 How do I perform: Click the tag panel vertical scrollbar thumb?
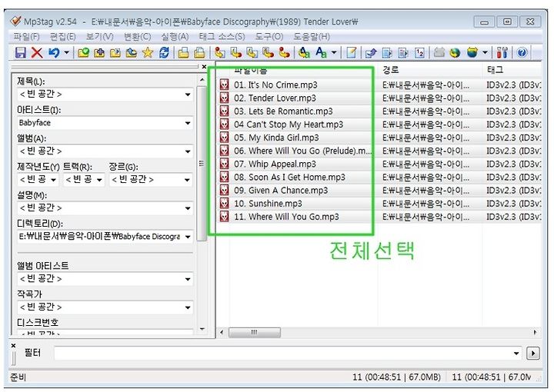(x=202, y=164)
